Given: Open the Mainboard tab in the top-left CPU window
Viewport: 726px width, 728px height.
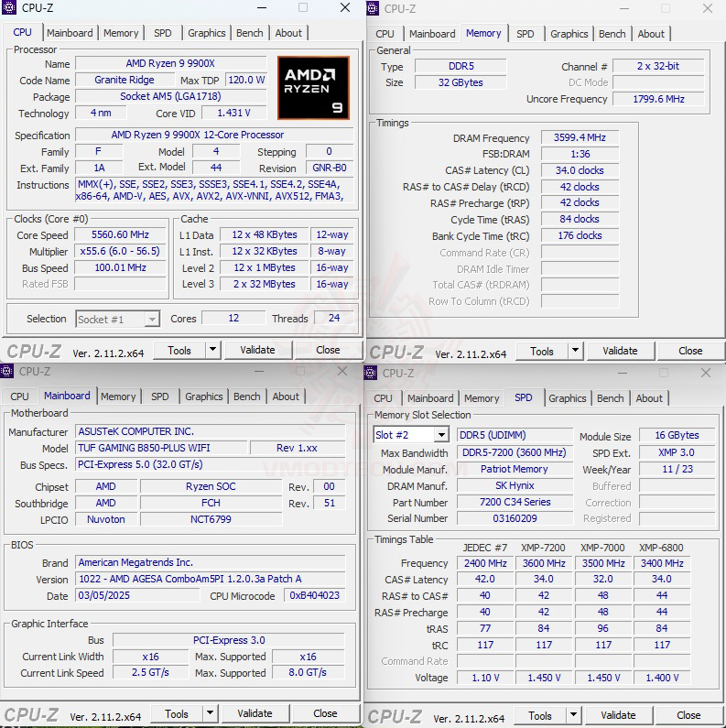Looking at the screenshot, I should pyautogui.click(x=70, y=33).
